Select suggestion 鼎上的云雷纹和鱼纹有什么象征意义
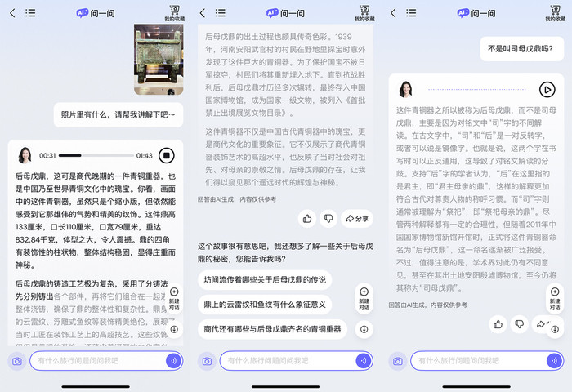This screenshot has height=392, width=572. tap(265, 305)
